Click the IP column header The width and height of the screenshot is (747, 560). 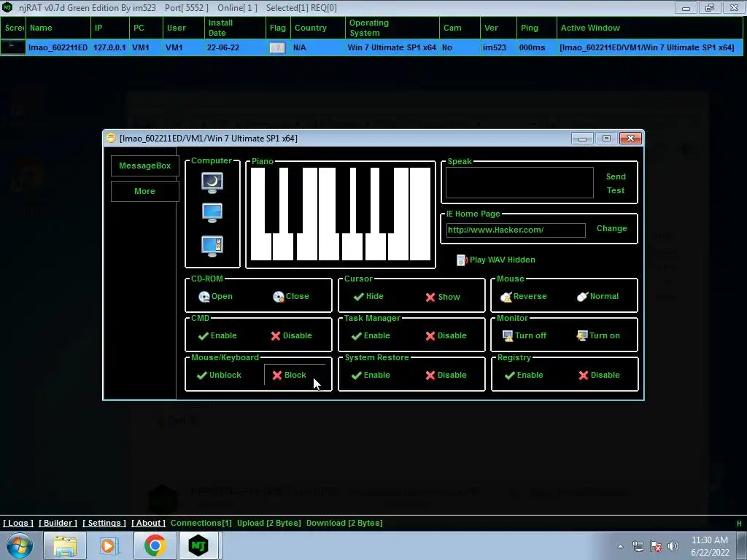pos(110,28)
